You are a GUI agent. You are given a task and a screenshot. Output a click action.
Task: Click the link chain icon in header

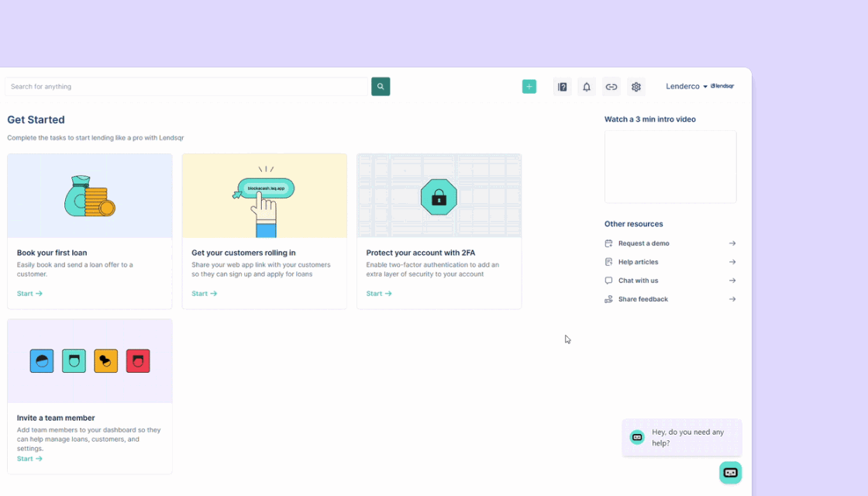[611, 87]
